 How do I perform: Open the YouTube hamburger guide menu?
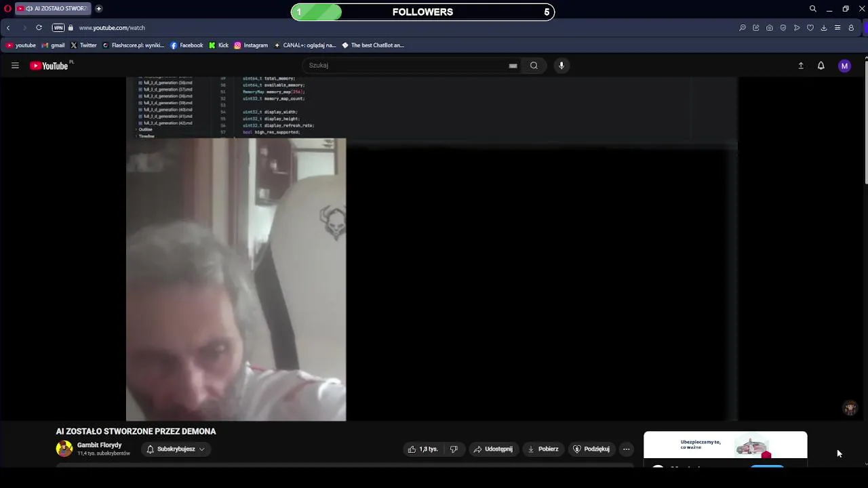(x=15, y=66)
